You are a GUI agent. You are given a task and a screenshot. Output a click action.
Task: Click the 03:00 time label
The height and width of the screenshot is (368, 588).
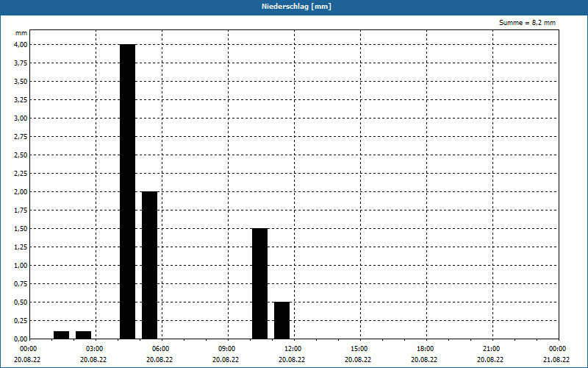pyautogui.click(x=95, y=349)
